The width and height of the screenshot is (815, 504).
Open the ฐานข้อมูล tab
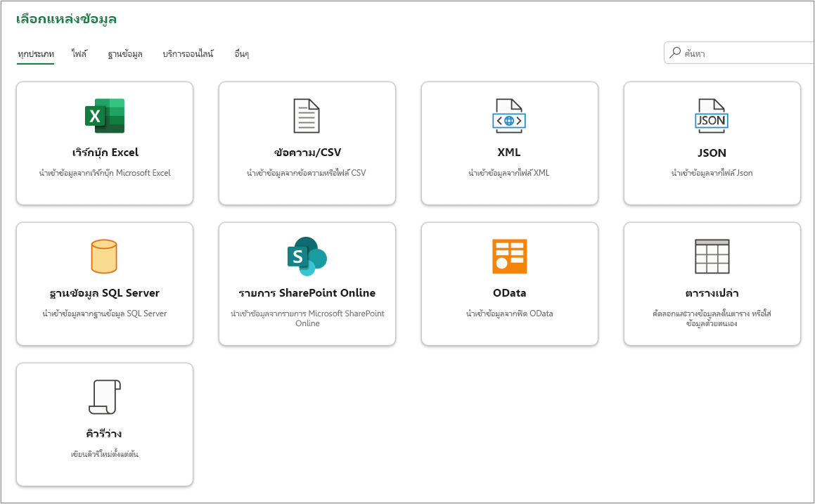[124, 54]
